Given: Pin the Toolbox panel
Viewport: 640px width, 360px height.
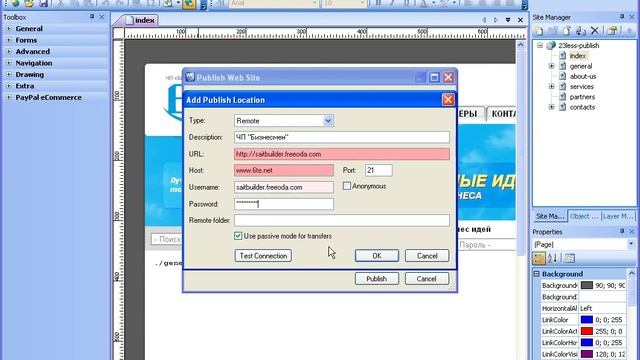Looking at the screenshot, I should [92, 17].
